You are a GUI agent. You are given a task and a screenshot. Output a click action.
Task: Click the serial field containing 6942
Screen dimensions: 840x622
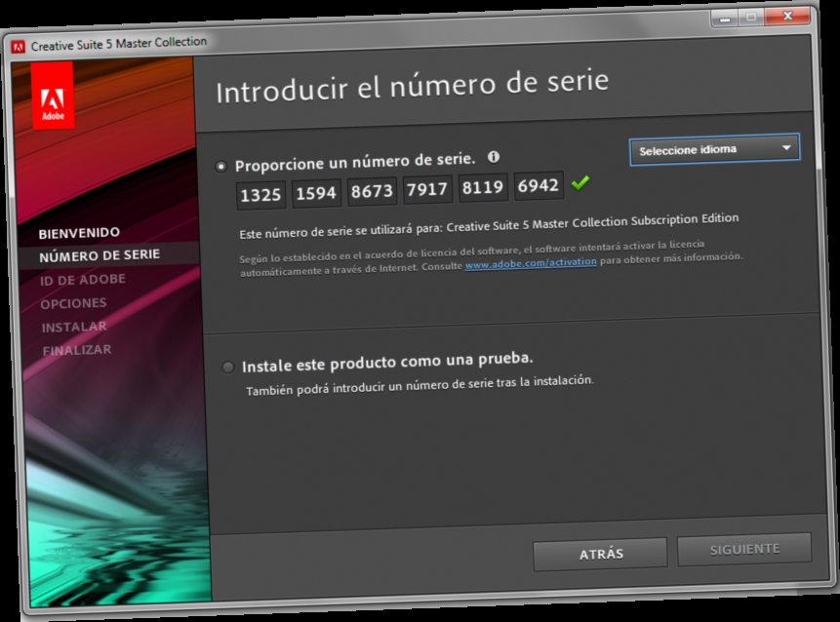539,185
